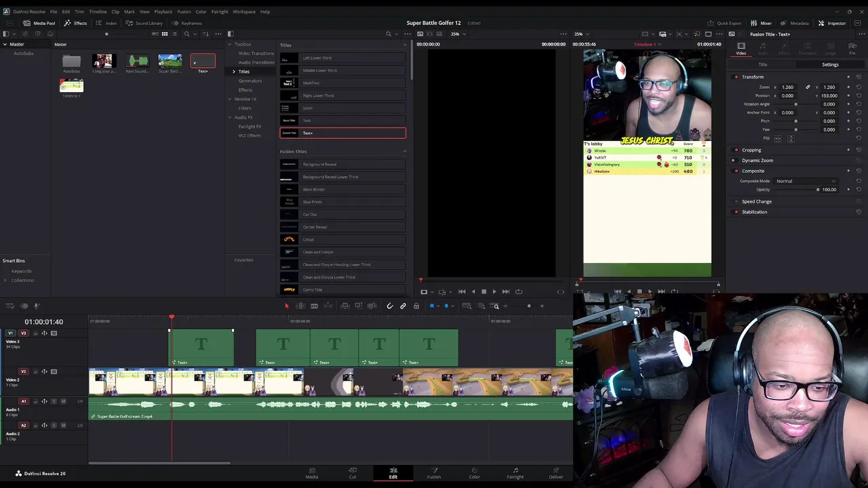This screenshot has width=868, height=488.
Task: Open the Sound Library panel
Action: (144, 23)
